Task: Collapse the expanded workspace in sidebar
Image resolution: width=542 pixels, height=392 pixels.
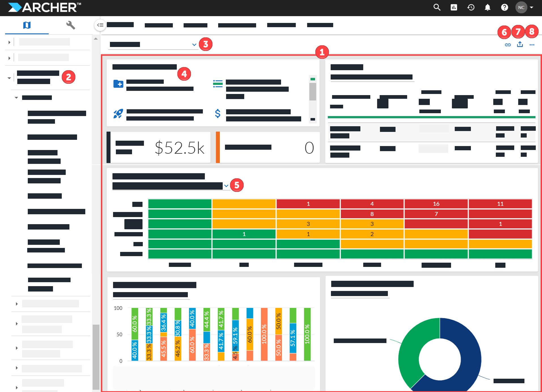Action: pos(9,78)
